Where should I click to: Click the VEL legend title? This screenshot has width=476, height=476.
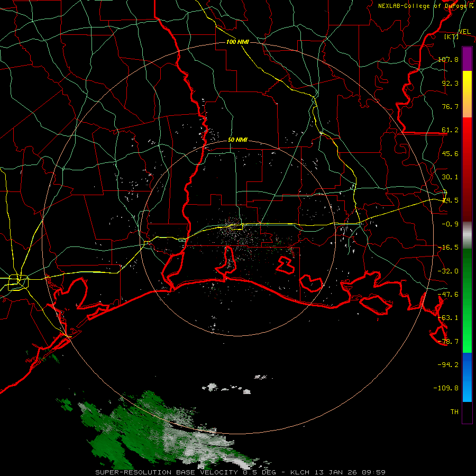tap(464, 32)
